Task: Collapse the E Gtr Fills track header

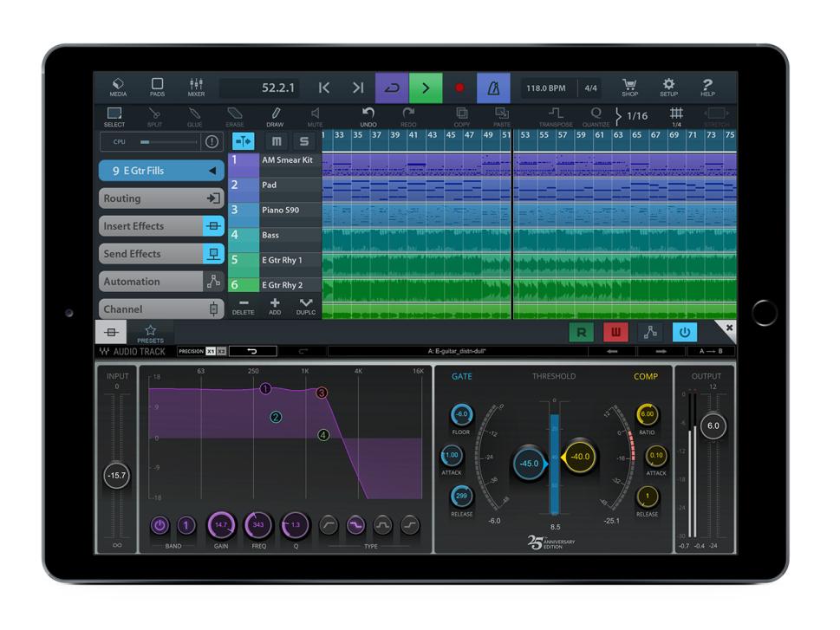Action: (212, 171)
